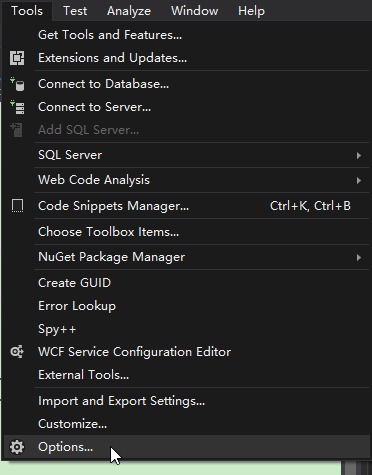Click the Connect to Database icon
This screenshot has height=475, width=372.
point(17,84)
